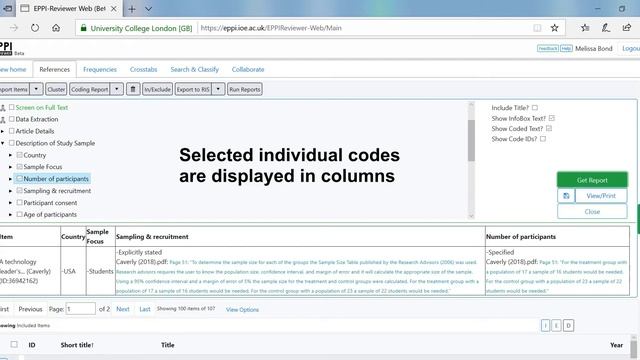The height and width of the screenshot is (360, 640).
Task: Open the Coding Report dropdown arrow
Action: pyautogui.click(x=117, y=89)
